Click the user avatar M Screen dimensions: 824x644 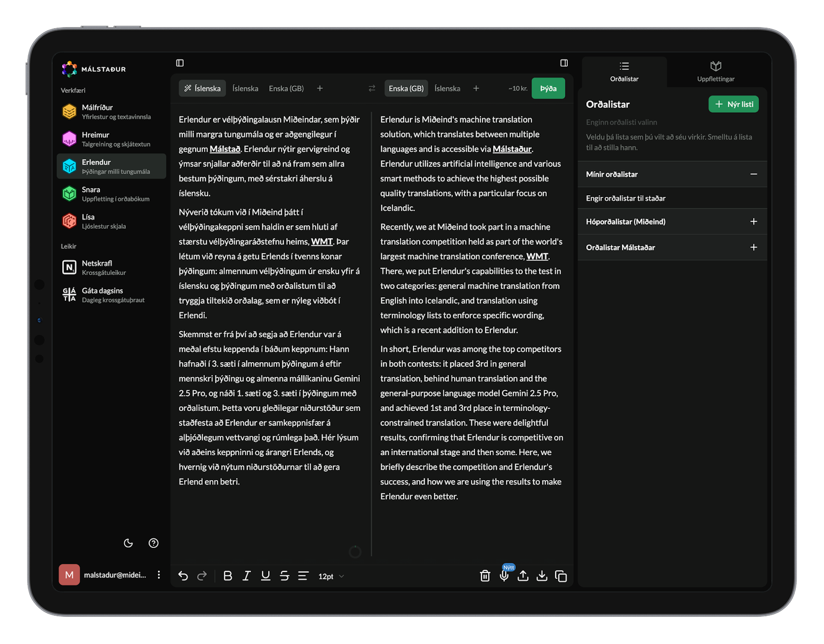(x=69, y=575)
